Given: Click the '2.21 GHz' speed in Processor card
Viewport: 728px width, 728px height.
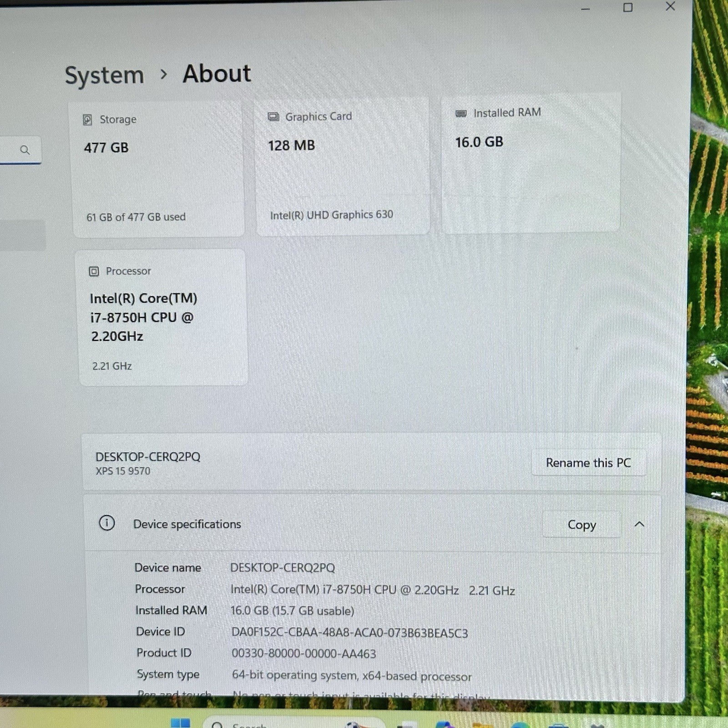Looking at the screenshot, I should click(112, 366).
